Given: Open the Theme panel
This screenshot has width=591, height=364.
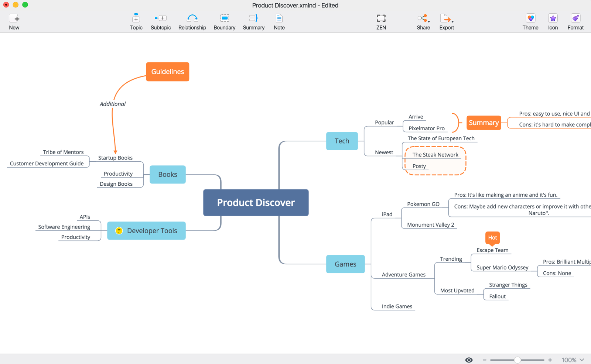Looking at the screenshot, I should (530, 21).
